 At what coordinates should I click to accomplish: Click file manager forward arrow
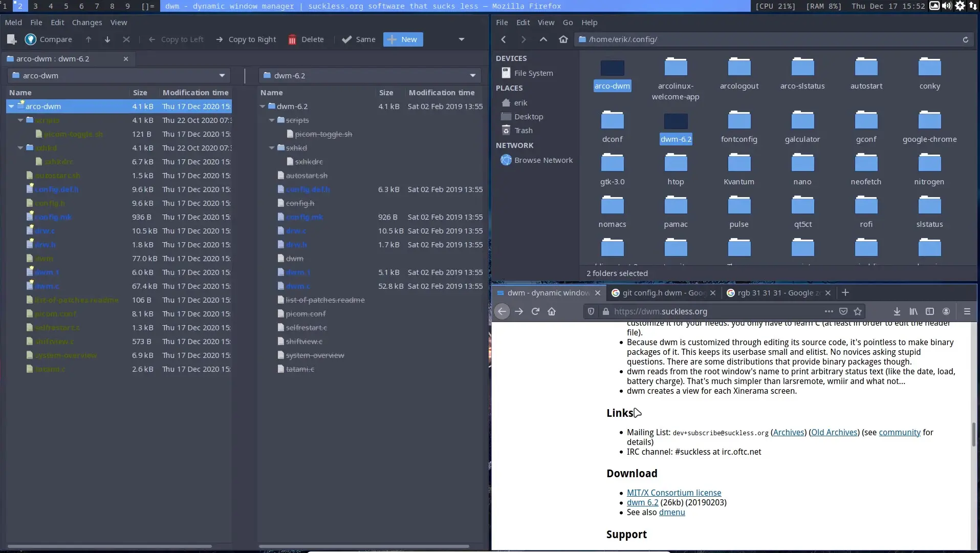(523, 39)
